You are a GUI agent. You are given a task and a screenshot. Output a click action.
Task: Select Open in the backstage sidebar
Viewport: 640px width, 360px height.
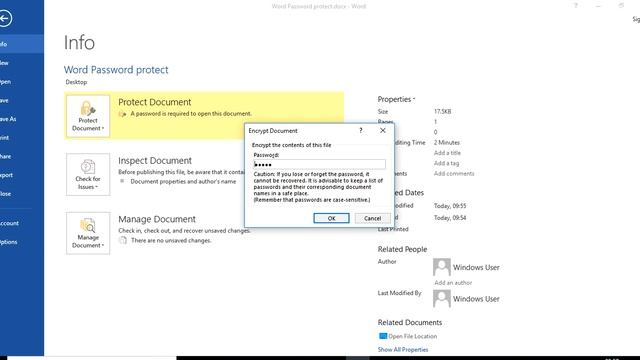tap(22, 82)
